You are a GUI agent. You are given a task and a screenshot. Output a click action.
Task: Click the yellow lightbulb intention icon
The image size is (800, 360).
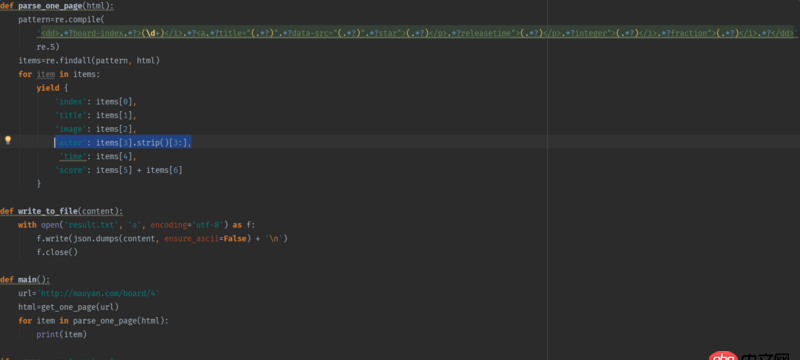[8, 140]
